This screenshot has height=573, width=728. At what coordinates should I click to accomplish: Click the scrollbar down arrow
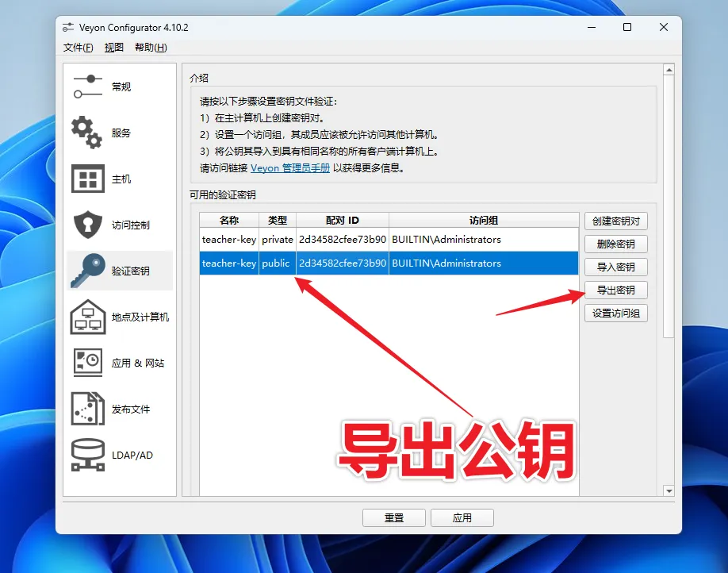point(669,490)
